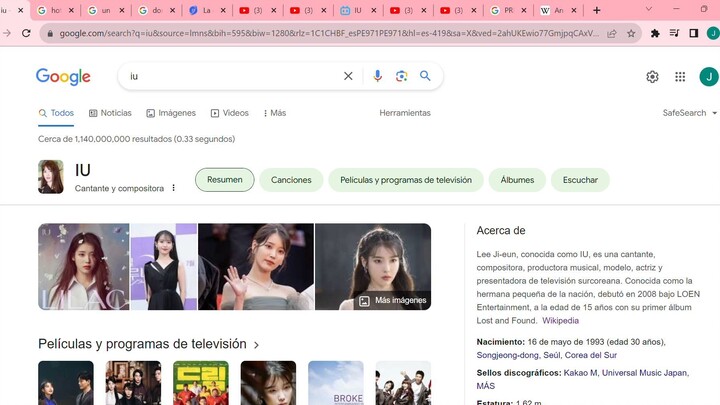Bookmark this page with the star icon

coord(631,34)
